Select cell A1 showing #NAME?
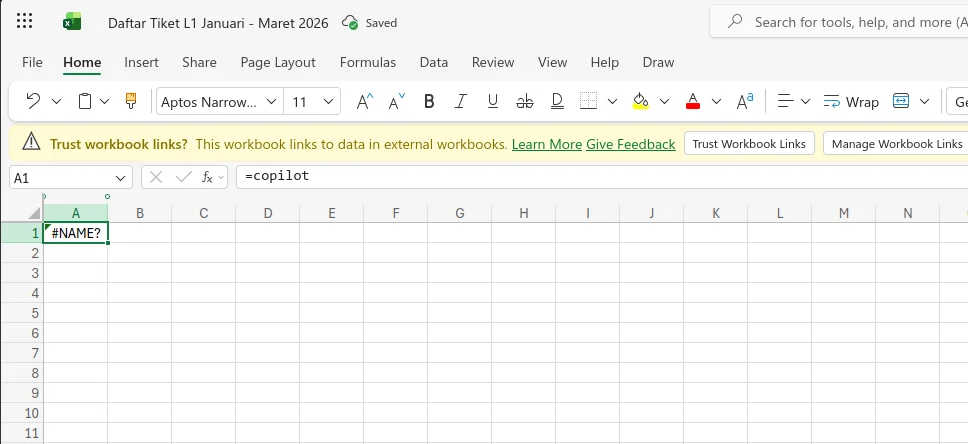The height and width of the screenshot is (444, 968). pos(76,233)
